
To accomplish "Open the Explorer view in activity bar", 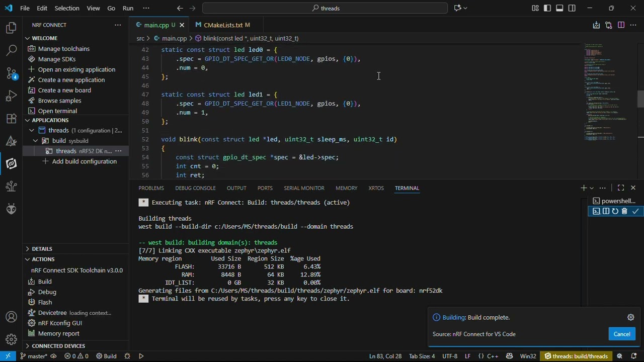I will tap(11, 28).
